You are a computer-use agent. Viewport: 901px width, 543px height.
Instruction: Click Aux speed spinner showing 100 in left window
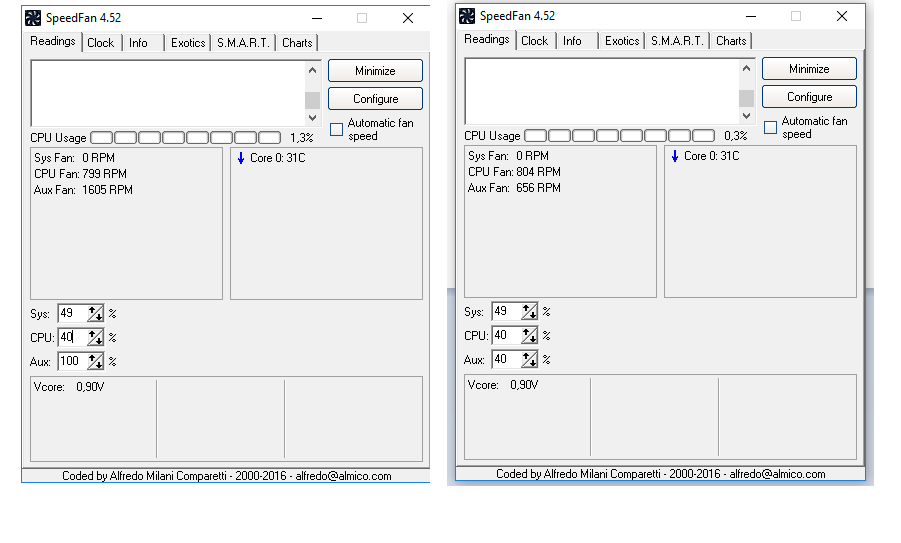(95, 361)
